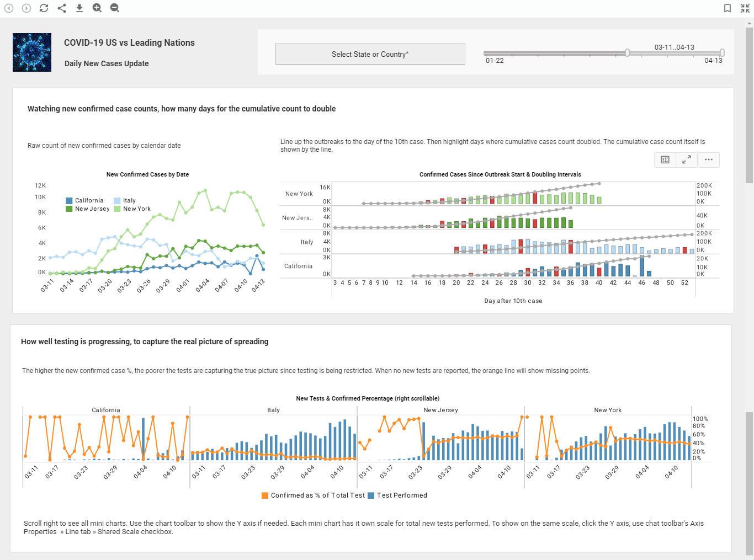The height and width of the screenshot is (560, 754).
Task: Exit full screen with collapse arrows icon
Action: [x=745, y=8]
